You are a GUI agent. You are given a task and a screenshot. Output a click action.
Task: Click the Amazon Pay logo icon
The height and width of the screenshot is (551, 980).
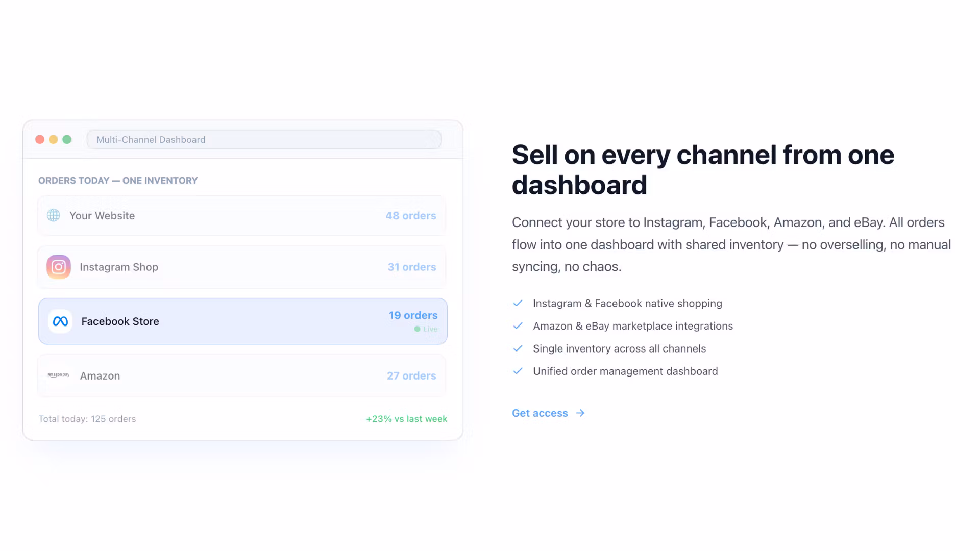point(59,375)
